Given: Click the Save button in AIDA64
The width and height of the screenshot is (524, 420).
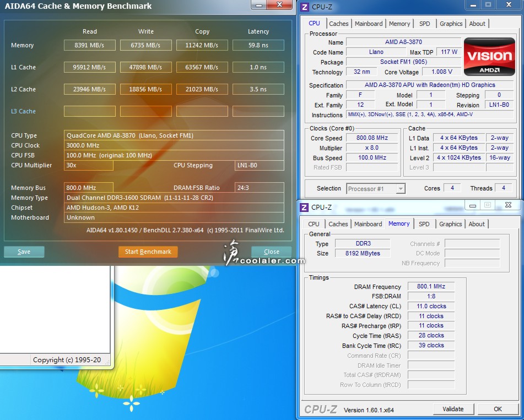Looking at the screenshot, I should click(x=24, y=252).
